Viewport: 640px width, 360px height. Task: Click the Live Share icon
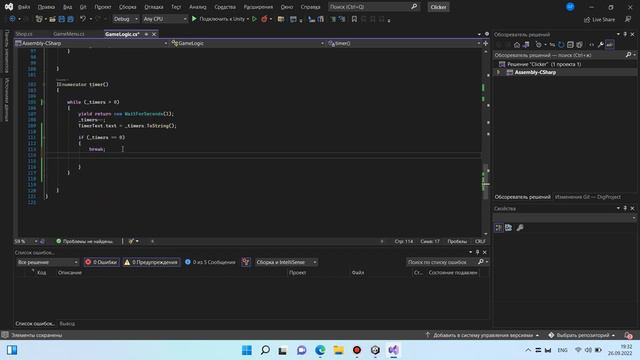coord(587,20)
